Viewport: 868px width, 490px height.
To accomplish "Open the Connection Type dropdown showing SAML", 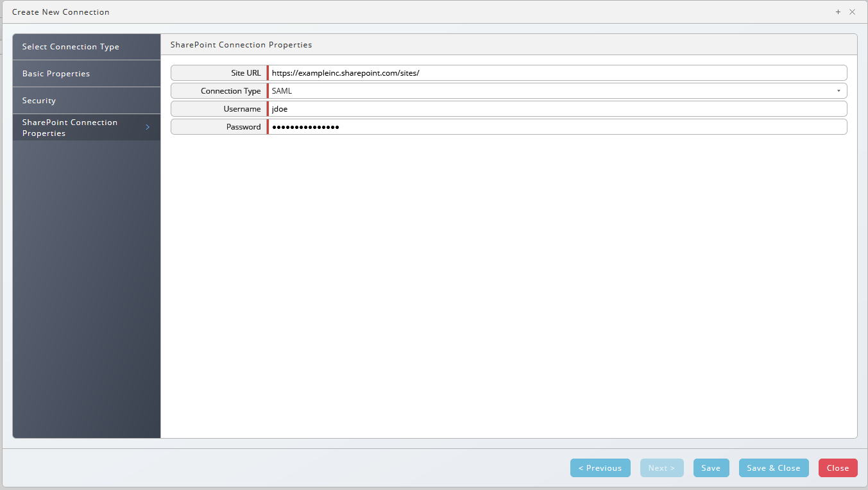I will point(557,91).
